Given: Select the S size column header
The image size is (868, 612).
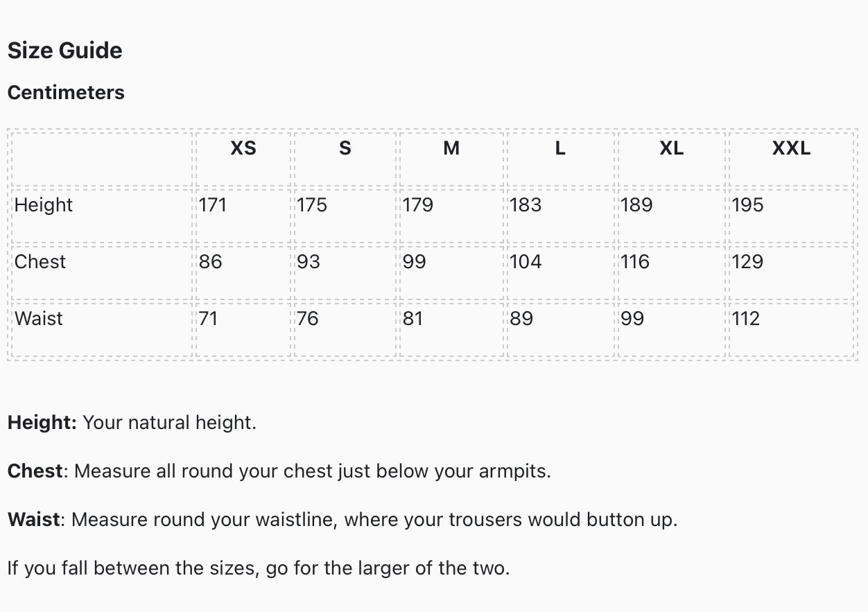Looking at the screenshot, I should 345,148.
